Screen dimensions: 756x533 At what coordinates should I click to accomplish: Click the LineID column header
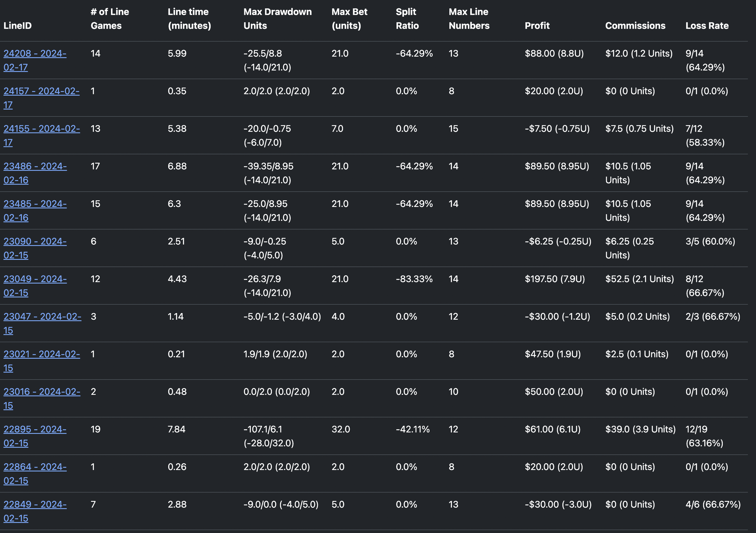coord(18,26)
